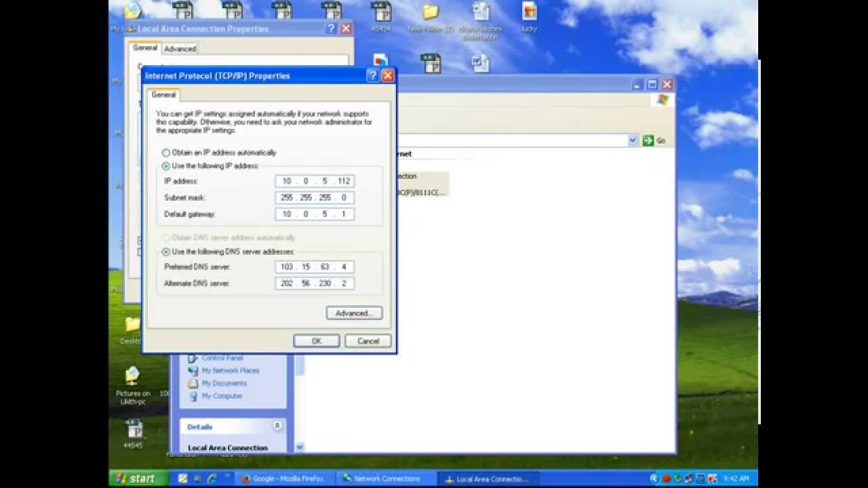Click the Go button in Network Connections
This screenshot has width=868, height=488.
654,140
